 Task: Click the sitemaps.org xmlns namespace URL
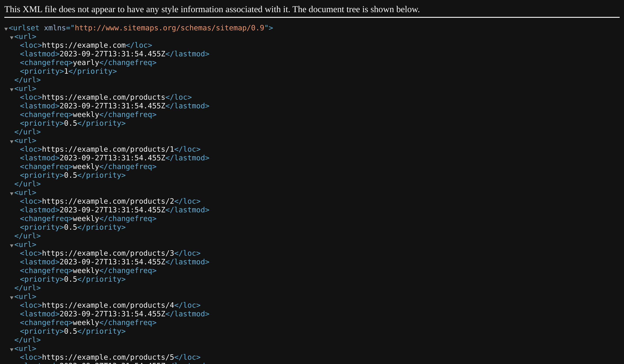(x=169, y=28)
